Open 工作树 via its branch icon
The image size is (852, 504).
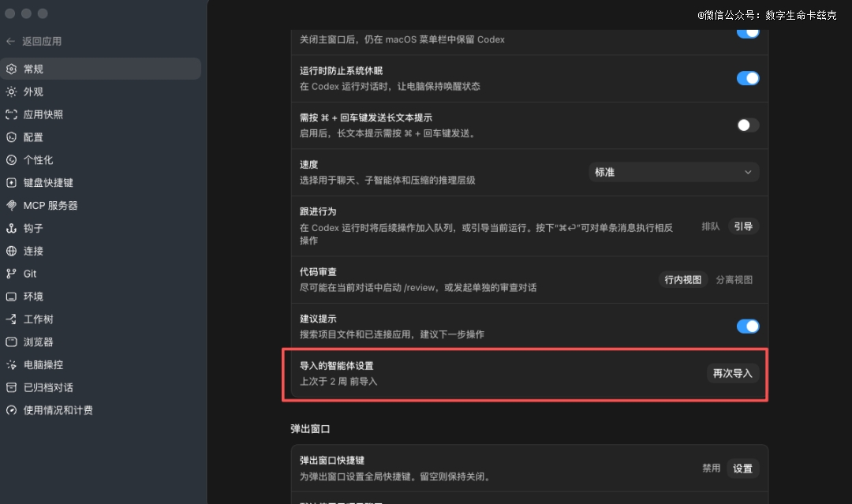coord(11,319)
